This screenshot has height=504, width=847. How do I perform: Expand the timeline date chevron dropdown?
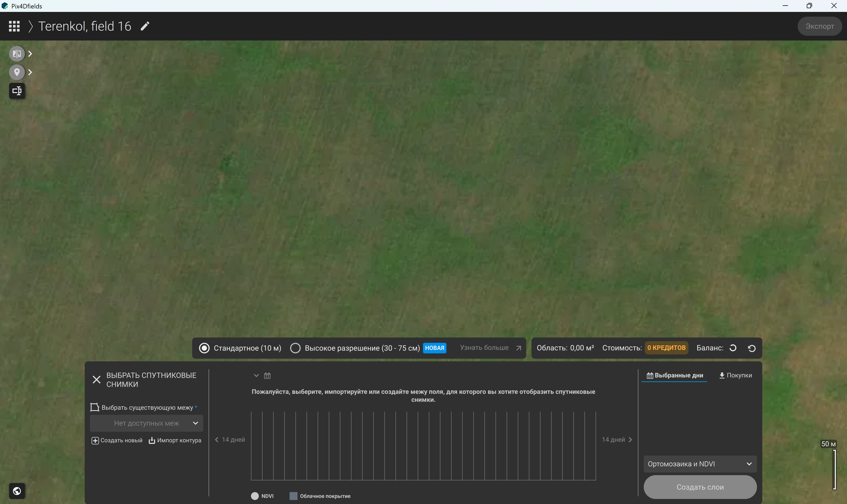pos(256,376)
